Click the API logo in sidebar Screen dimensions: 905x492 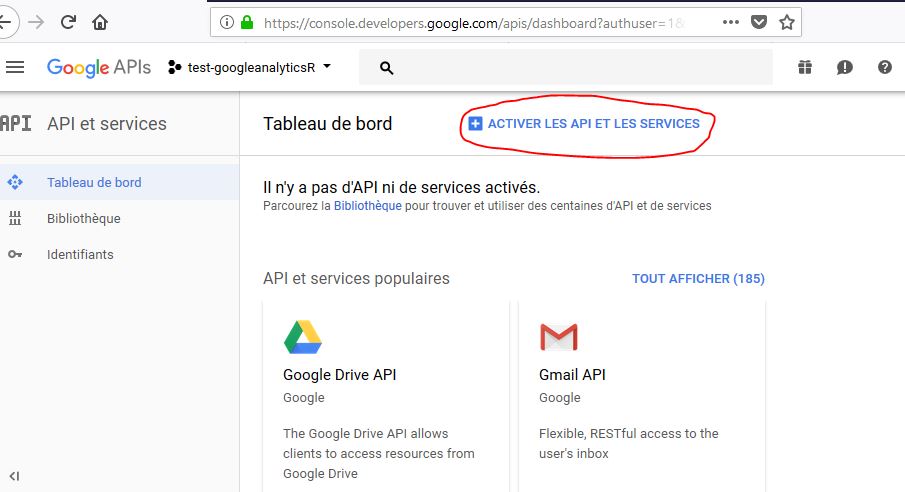(x=16, y=124)
